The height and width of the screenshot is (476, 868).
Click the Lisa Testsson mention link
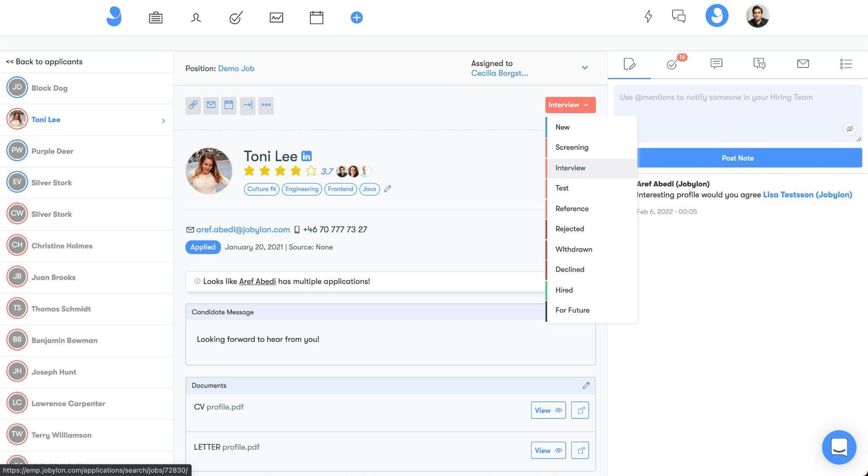pyautogui.click(x=808, y=195)
